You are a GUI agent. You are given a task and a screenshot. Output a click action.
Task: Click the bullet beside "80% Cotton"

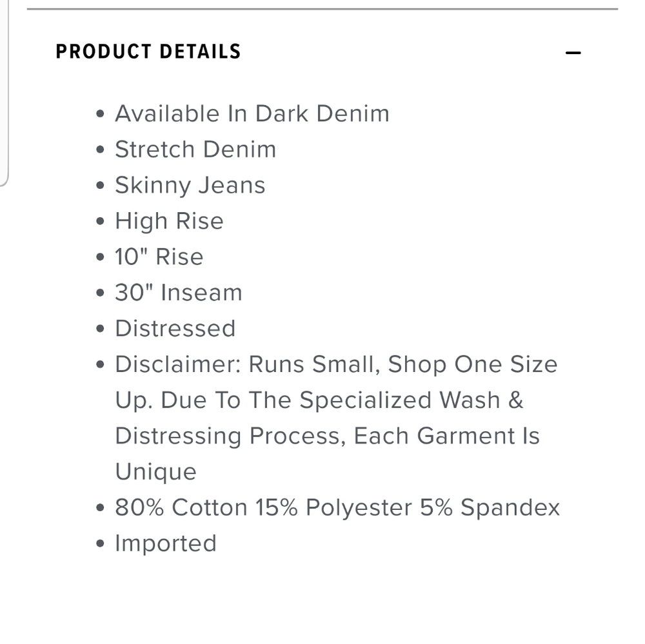(100, 508)
